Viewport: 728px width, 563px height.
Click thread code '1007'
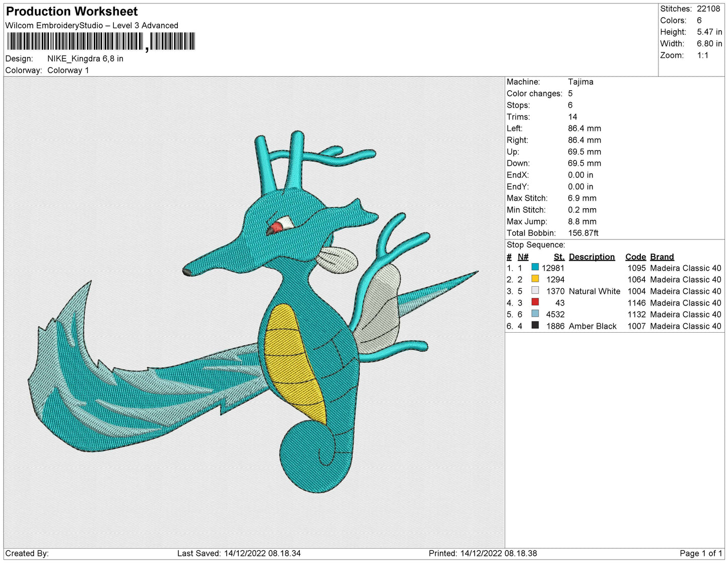point(636,326)
